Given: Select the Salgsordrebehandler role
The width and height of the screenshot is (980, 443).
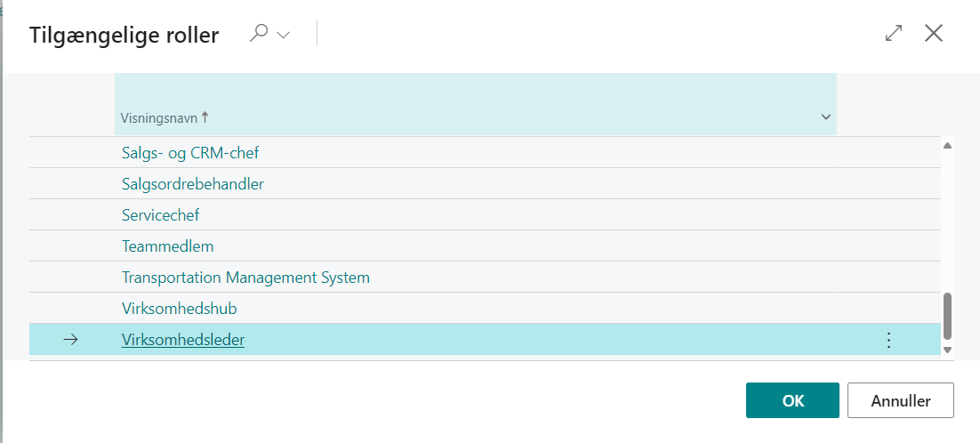Looking at the screenshot, I should (x=192, y=184).
